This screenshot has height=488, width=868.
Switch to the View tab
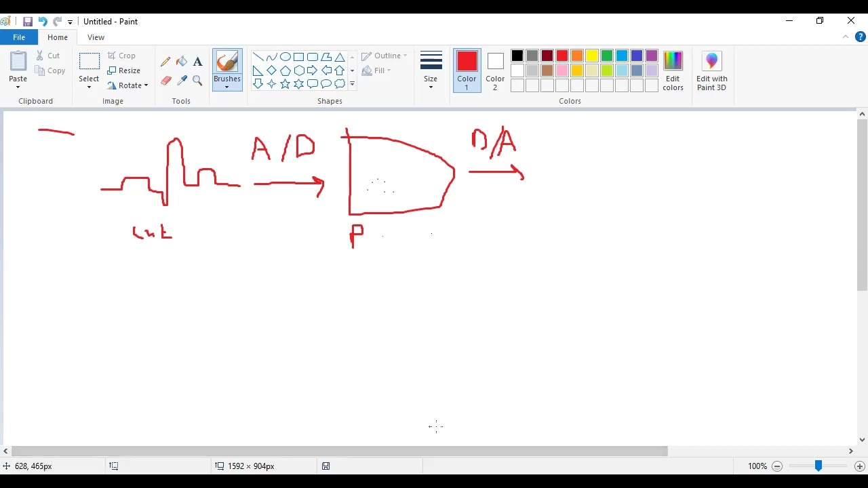pos(96,37)
